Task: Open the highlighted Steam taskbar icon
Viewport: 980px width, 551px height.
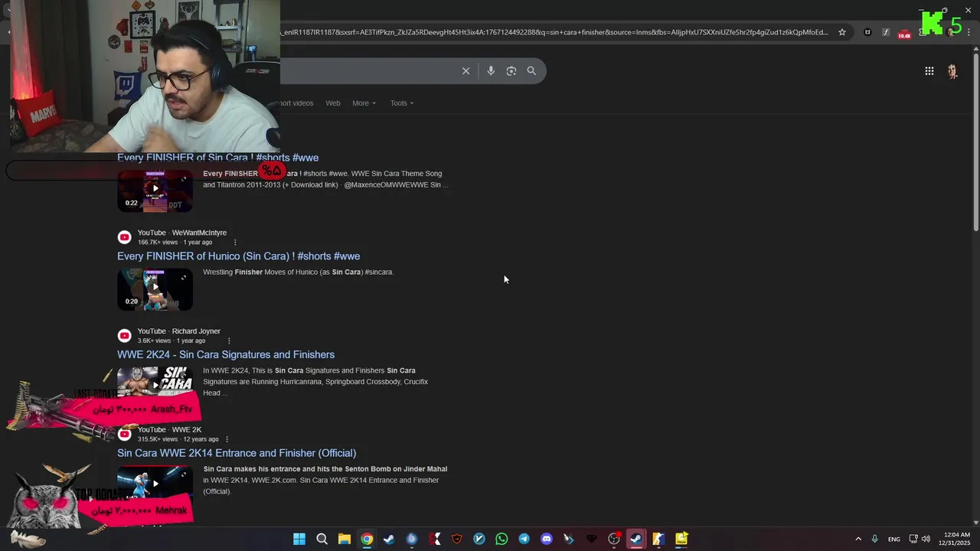Action: coord(636,539)
